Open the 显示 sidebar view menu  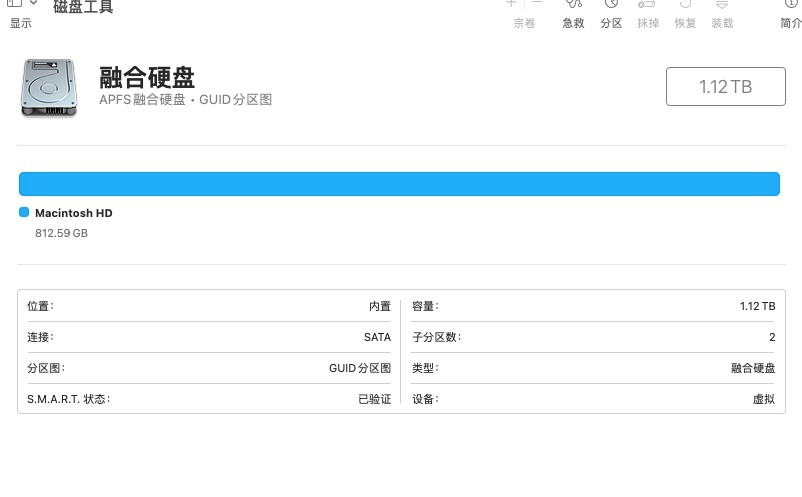(x=20, y=13)
